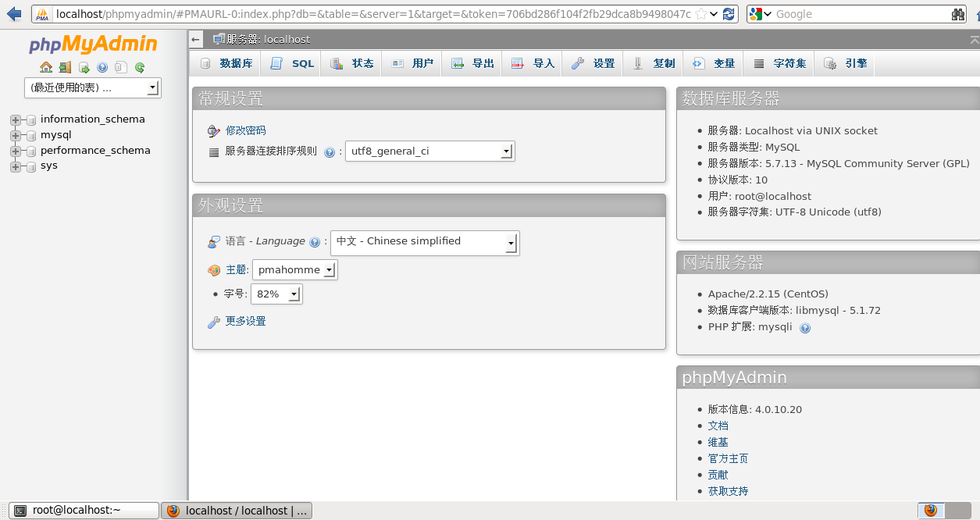Click the change password icon
980x520 pixels.
tap(214, 130)
